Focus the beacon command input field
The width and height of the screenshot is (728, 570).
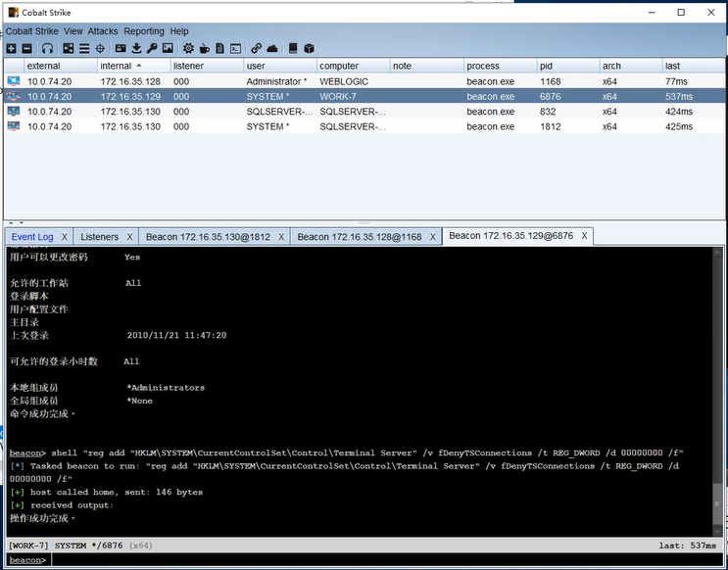pyautogui.click(x=385, y=560)
